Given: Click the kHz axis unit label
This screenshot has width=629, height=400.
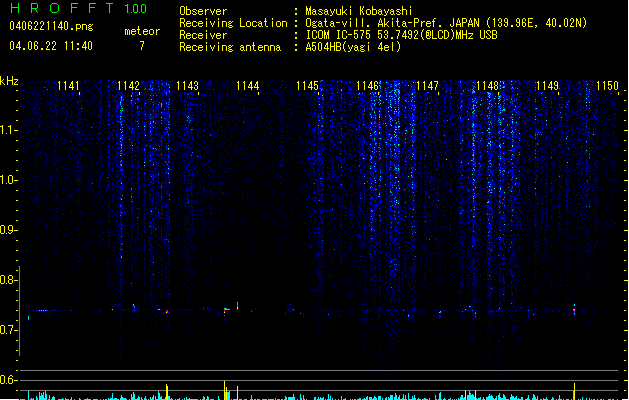Looking at the screenshot, I should click(9, 81).
